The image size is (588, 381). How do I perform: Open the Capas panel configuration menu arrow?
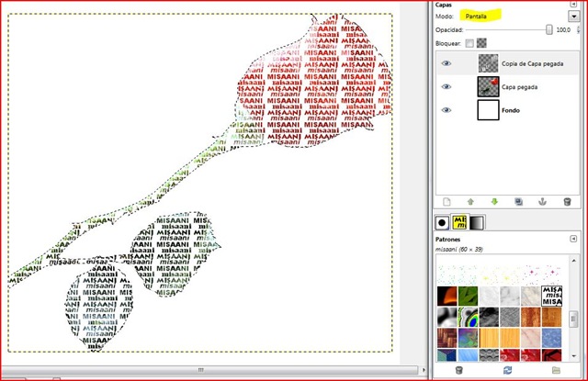tap(573, 4)
